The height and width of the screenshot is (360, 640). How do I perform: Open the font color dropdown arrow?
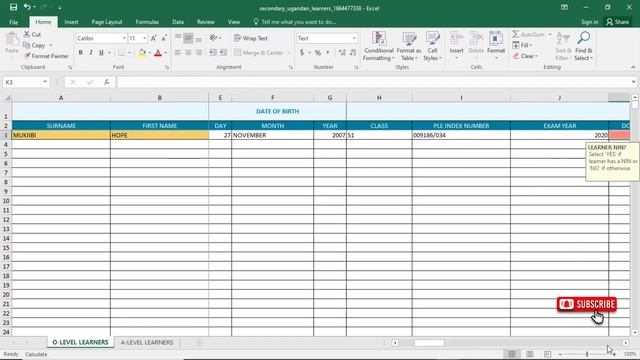[165, 53]
